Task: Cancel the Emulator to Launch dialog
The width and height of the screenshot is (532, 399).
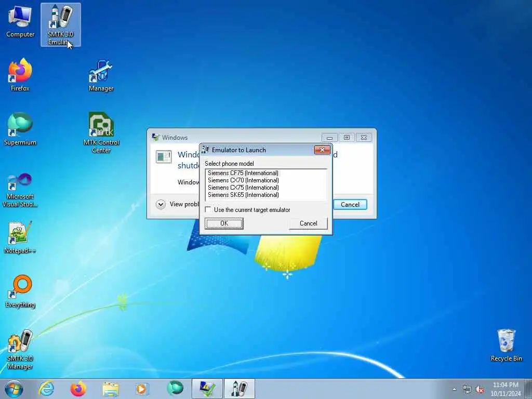Action: [308, 223]
